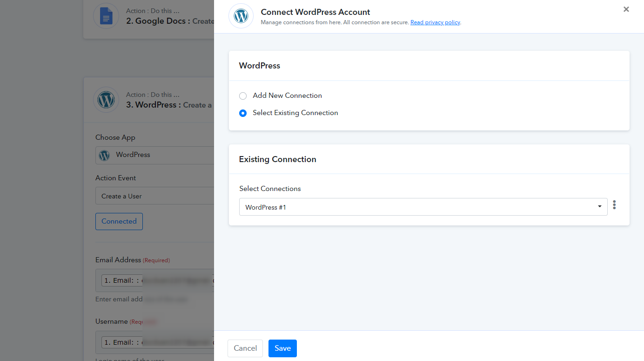Click the Select Connections label

point(270,189)
